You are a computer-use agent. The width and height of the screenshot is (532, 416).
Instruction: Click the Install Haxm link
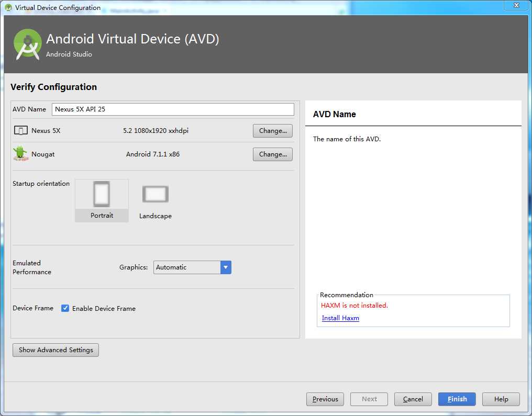pyautogui.click(x=340, y=318)
